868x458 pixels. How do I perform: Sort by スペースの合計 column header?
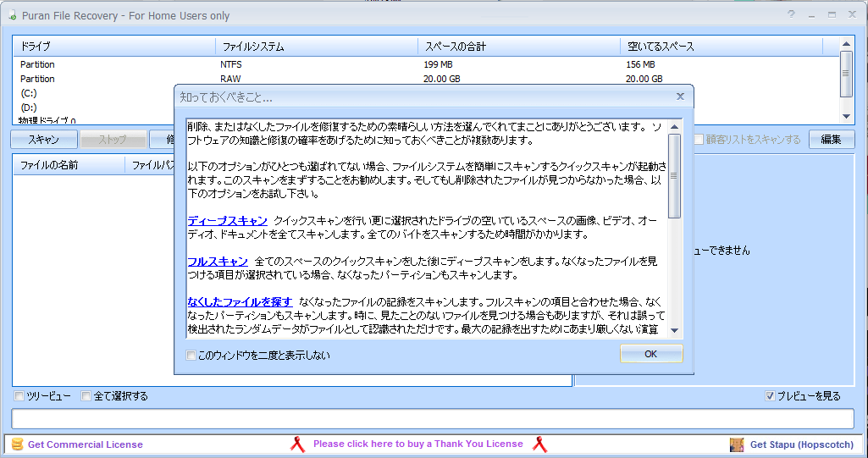tap(519, 47)
